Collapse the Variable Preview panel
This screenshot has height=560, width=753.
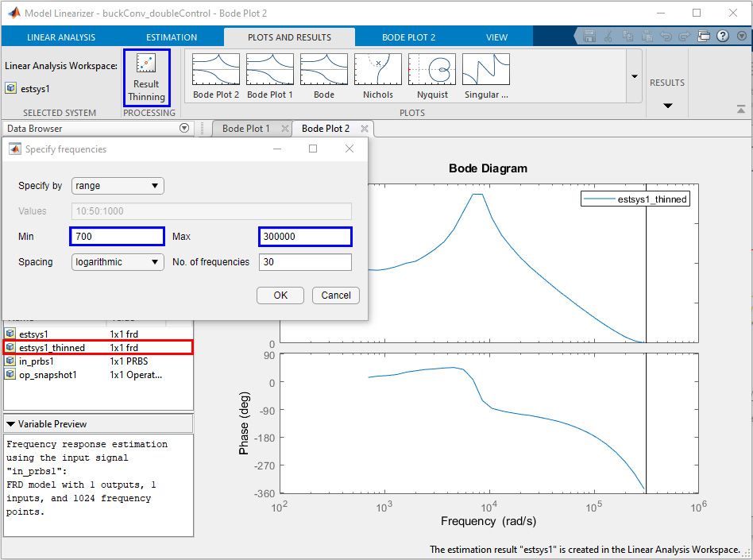click(x=10, y=424)
